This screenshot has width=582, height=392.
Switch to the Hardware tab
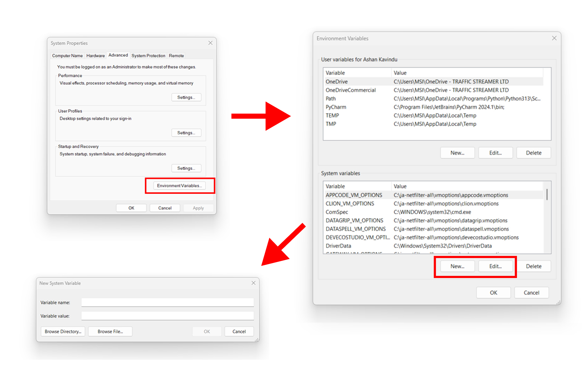(96, 56)
